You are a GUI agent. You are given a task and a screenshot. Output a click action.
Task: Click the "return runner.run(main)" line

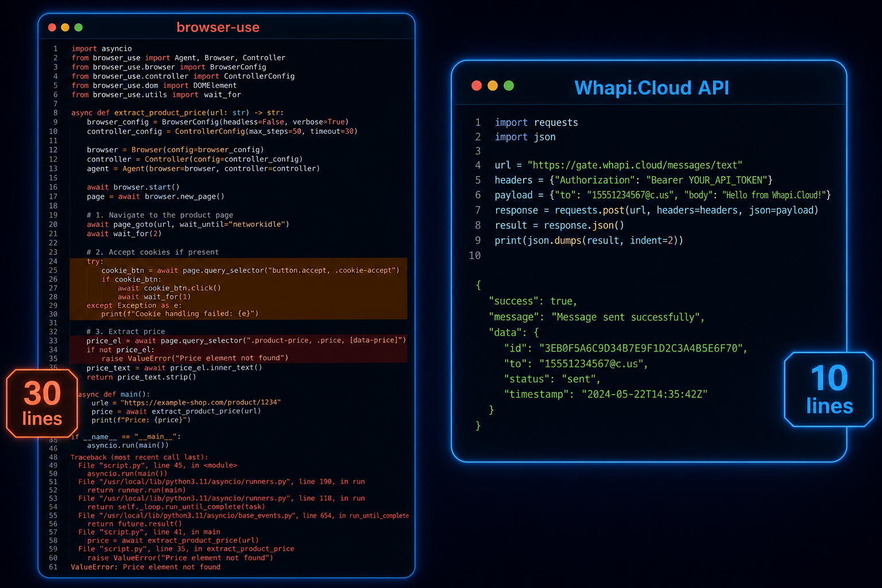pos(137,490)
